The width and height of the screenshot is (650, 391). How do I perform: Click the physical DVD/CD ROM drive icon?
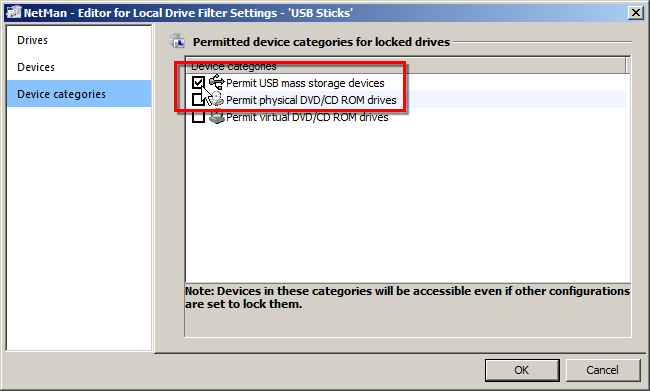pyautogui.click(x=216, y=100)
